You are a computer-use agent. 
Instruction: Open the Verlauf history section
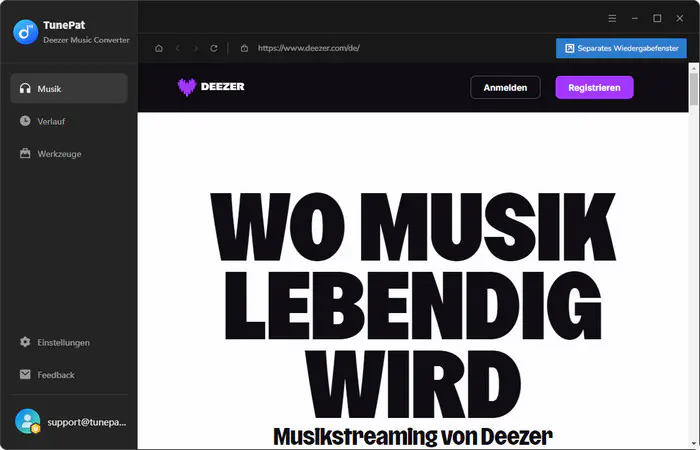69,121
